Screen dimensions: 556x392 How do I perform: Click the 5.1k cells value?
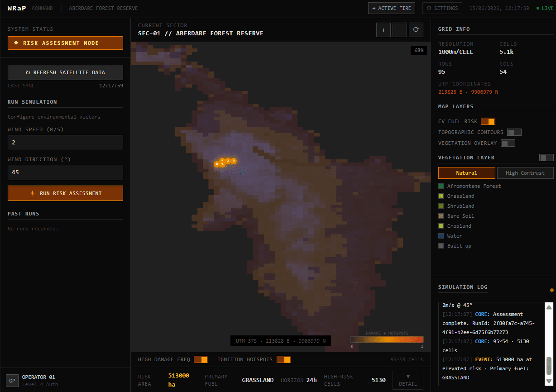click(506, 52)
